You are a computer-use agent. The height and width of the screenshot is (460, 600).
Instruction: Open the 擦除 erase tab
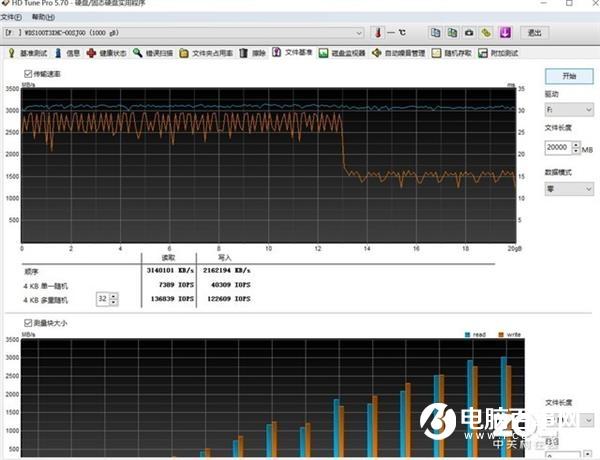tap(253, 53)
